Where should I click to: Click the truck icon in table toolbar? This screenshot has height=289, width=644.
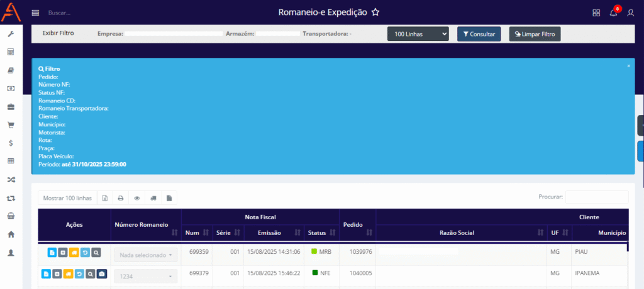tap(153, 198)
